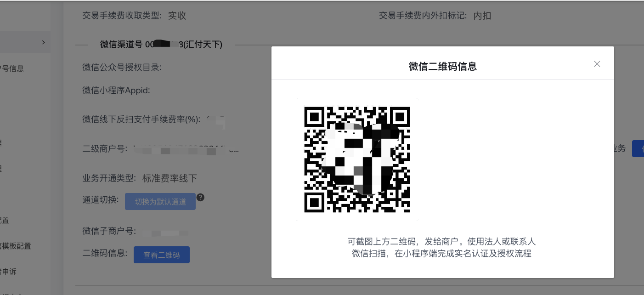Select 交易手续费内外扣标记: 内扣 text

tap(435, 16)
